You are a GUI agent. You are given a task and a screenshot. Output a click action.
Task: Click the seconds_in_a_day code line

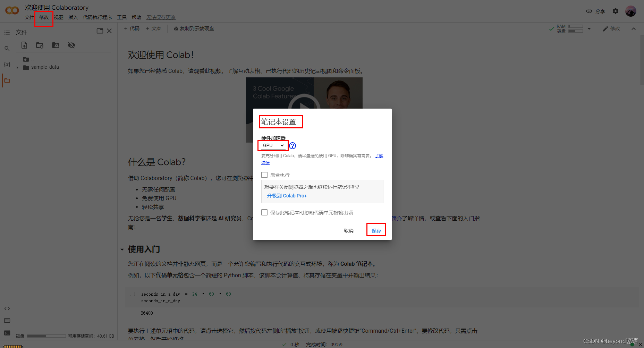pos(186,294)
